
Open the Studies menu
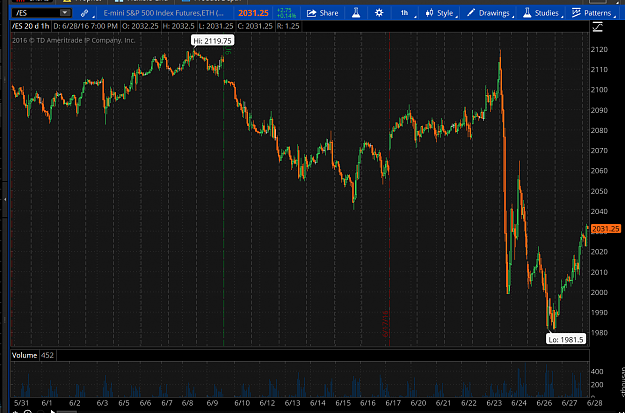[542, 13]
